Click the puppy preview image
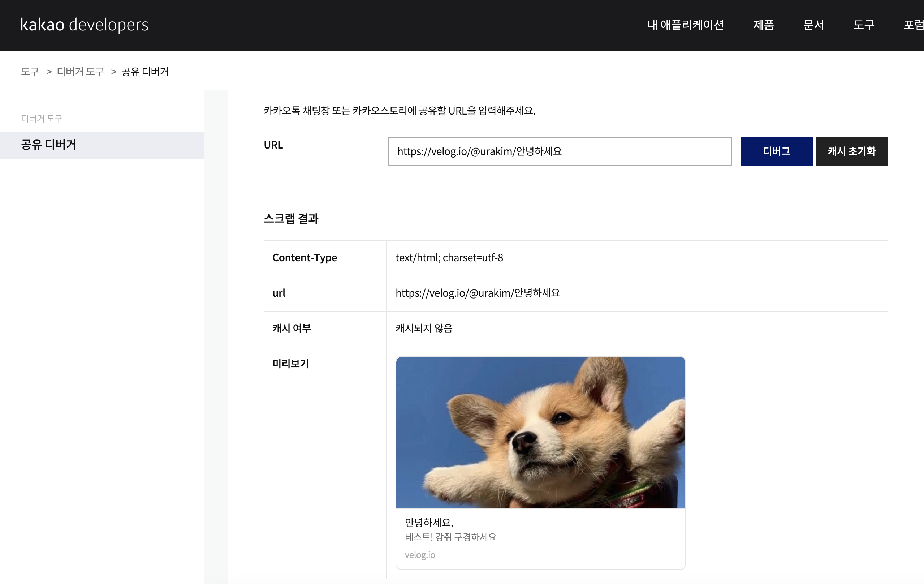 pyautogui.click(x=540, y=432)
